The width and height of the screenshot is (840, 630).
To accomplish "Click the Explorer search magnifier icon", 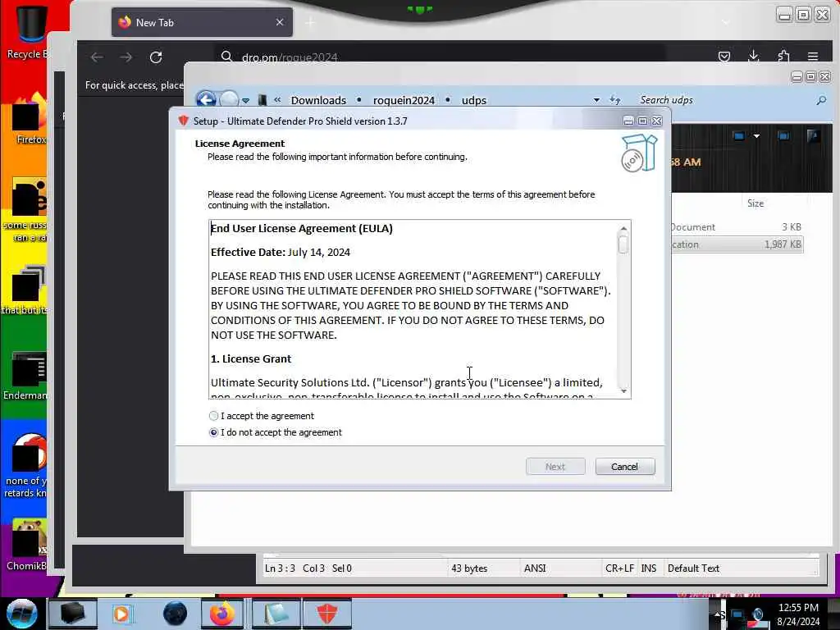I will pyautogui.click(x=821, y=100).
